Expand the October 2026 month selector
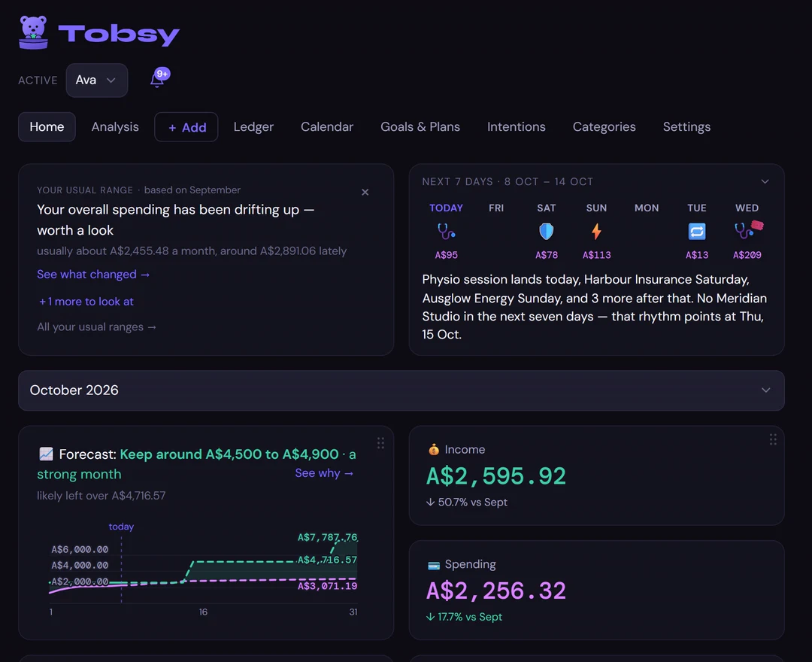 401,390
